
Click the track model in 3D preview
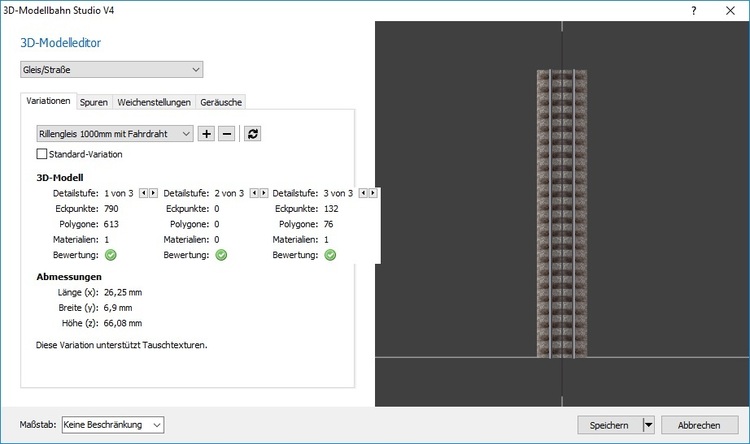[x=562, y=213]
